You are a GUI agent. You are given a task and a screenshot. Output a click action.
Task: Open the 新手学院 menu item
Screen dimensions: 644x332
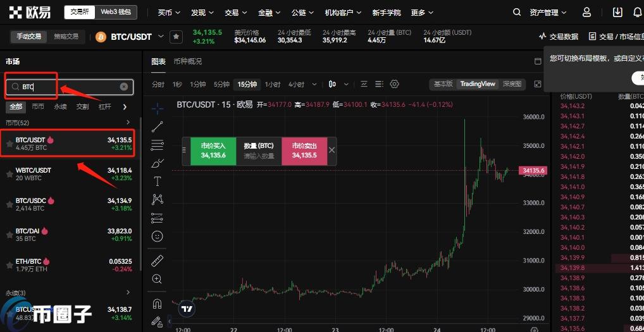point(387,13)
